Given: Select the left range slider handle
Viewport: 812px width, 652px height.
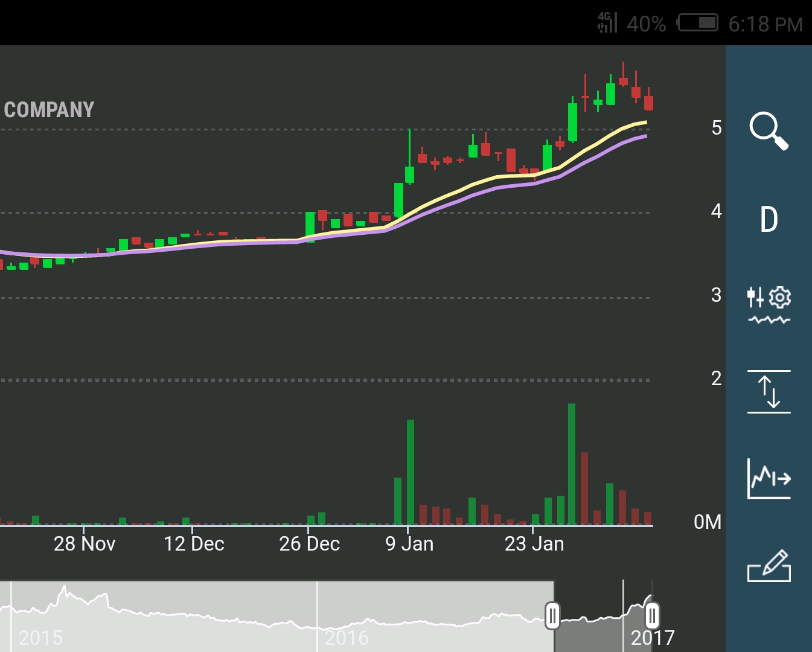Looking at the screenshot, I should 552,616.
